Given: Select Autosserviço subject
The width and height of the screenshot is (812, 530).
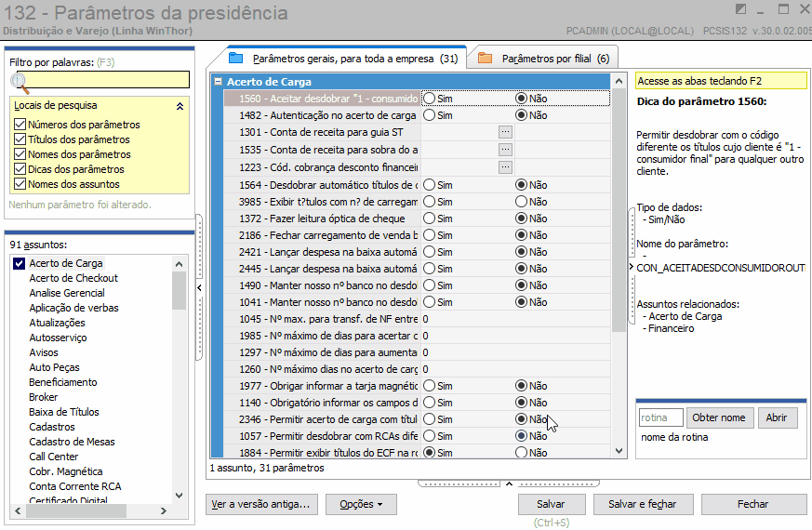Looking at the screenshot, I should tap(58, 338).
